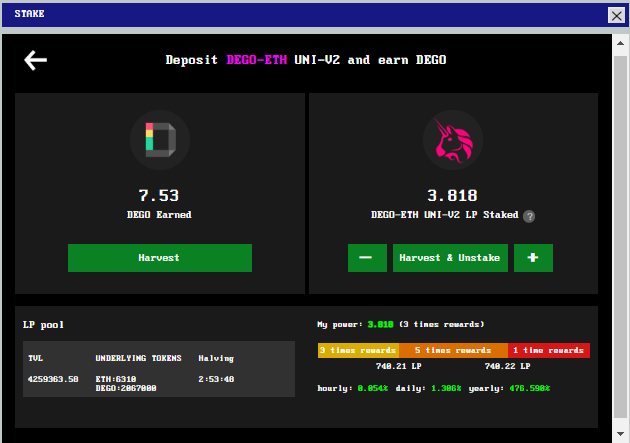Click the LP pool heading

click(x=43, y=325)
